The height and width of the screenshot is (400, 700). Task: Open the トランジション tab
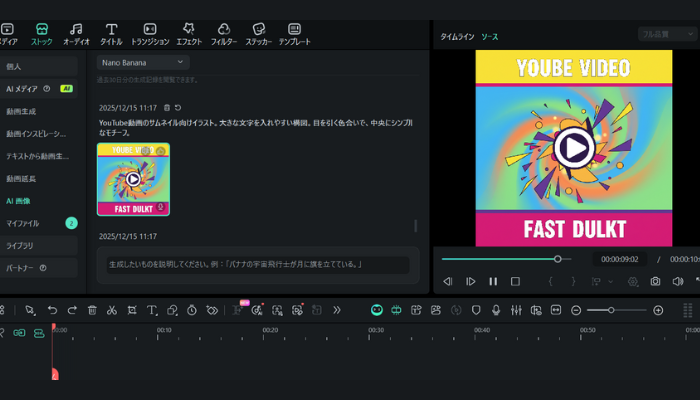(x=150, y=34)
